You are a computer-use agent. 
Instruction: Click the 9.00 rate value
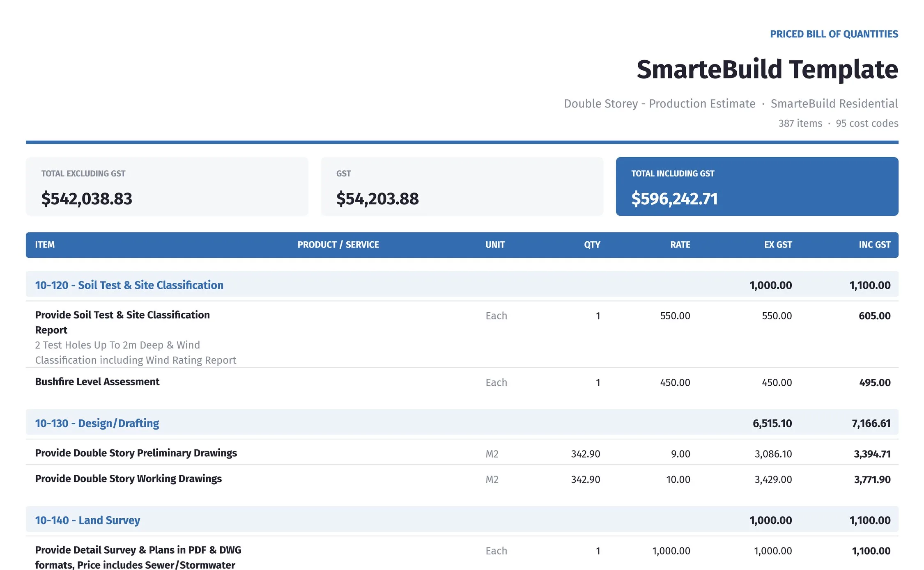point(680,454)
